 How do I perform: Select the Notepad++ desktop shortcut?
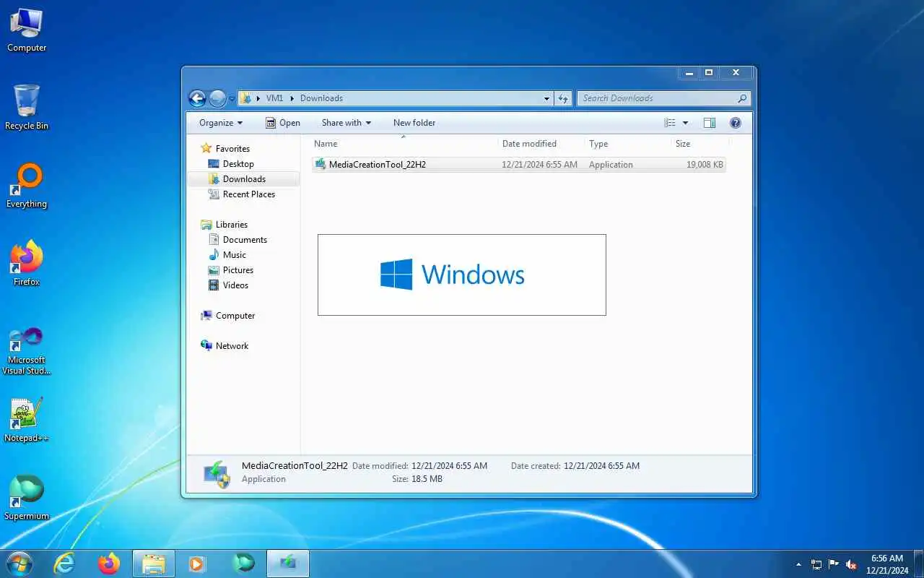click(27, 419)
